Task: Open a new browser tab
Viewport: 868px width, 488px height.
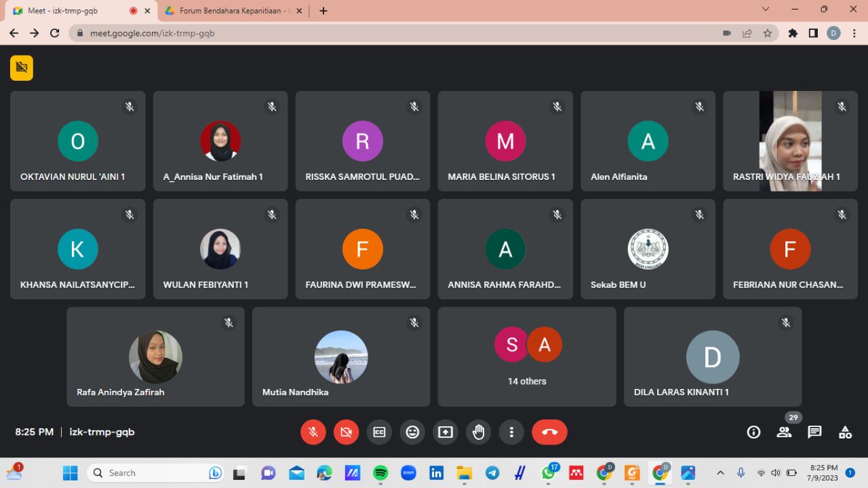Action: click(x=323, y=11)
